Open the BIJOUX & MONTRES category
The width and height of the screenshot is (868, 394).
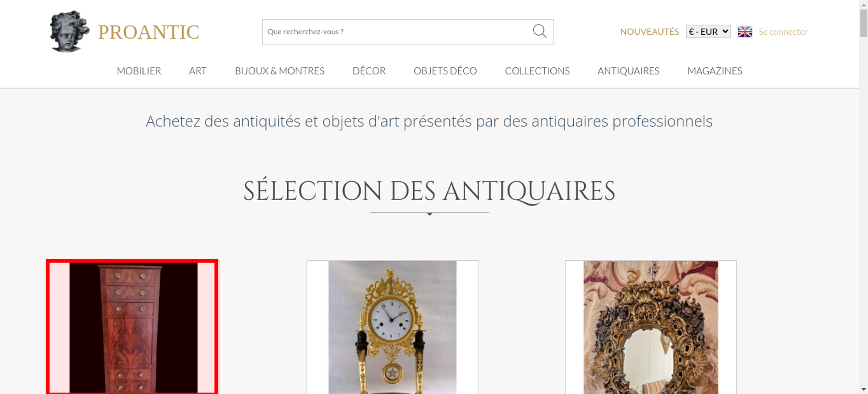[279, 71]
